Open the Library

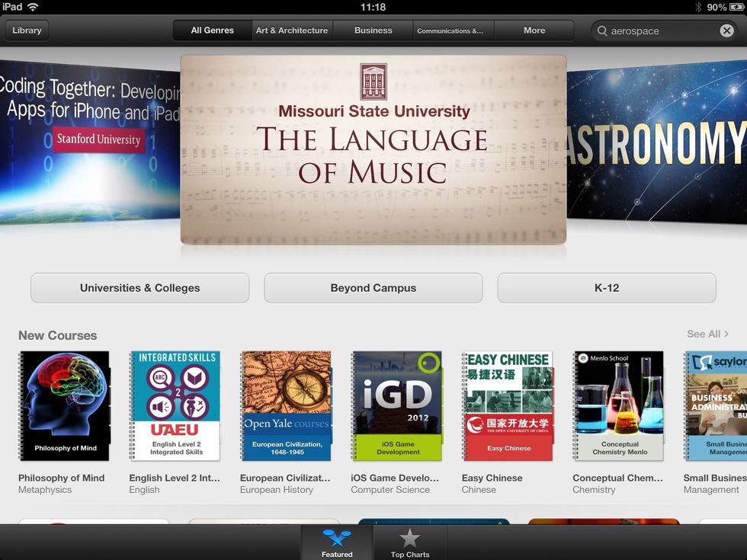(x=27, y=30)
